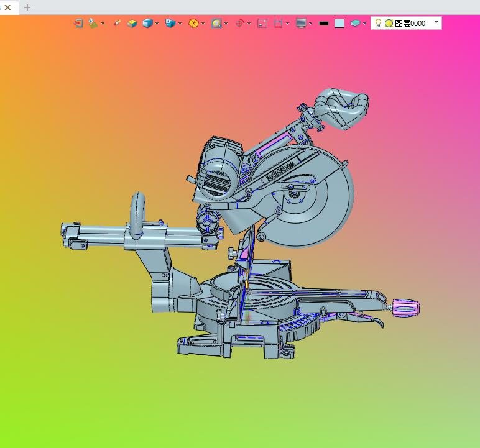Image resolution: width=480 pixels, height=448 pixels.
Task: Open the orange polygon icon dropdown arrow
Action: click(203, 23)
